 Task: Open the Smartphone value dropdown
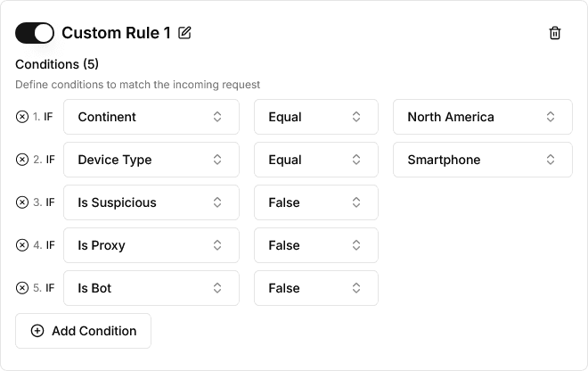(482, 160)
